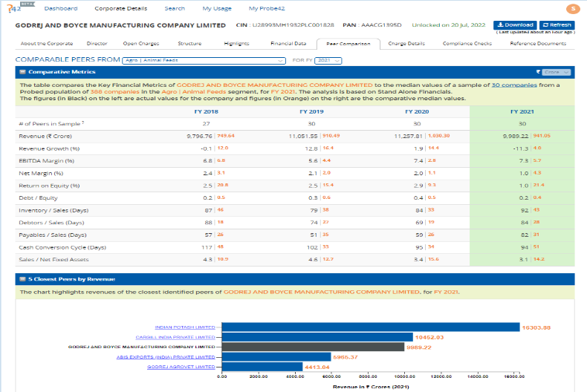Click the Probe42 logo icon
The height and width of the screenshot is (392, 587).
pos(15,8)
